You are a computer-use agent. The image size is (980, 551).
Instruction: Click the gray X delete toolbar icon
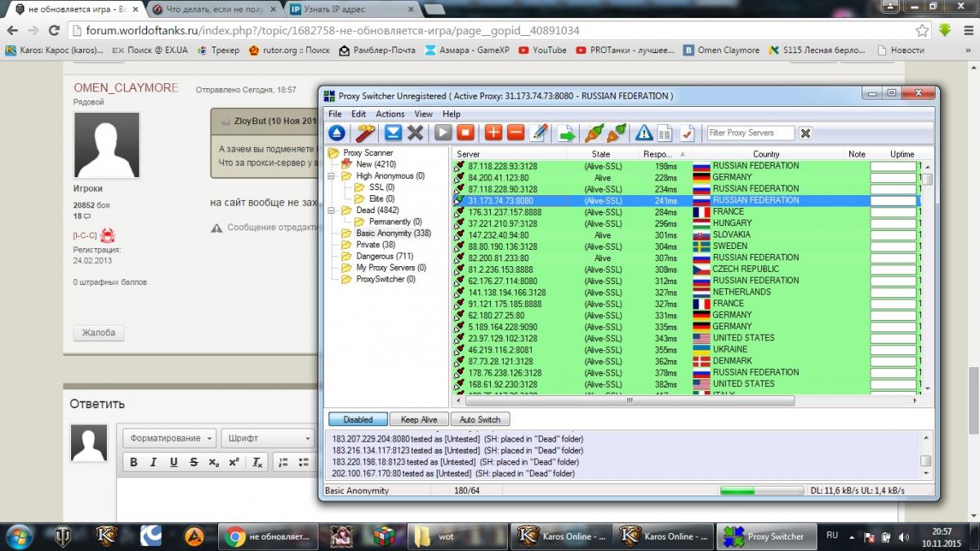coord(415,132)
